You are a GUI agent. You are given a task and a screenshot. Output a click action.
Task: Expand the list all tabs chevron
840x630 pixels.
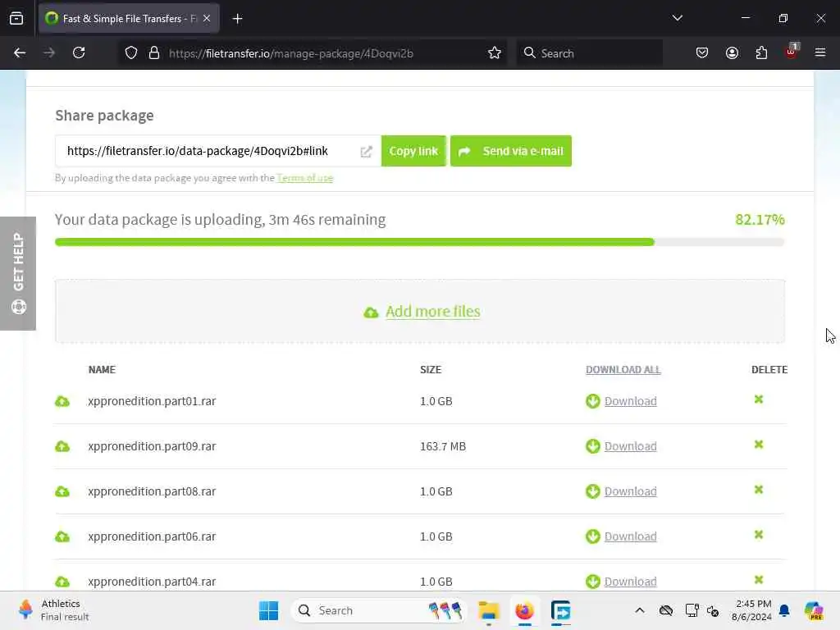(677, 18)
